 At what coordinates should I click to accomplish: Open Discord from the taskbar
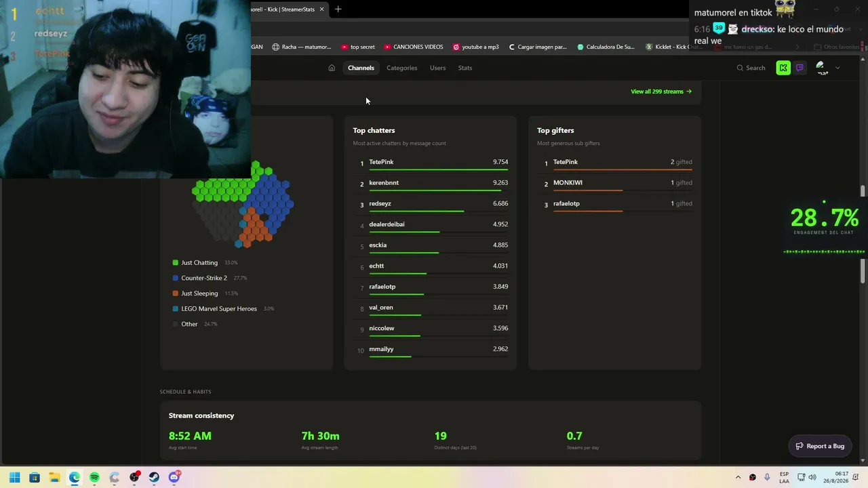pos(174,477)
